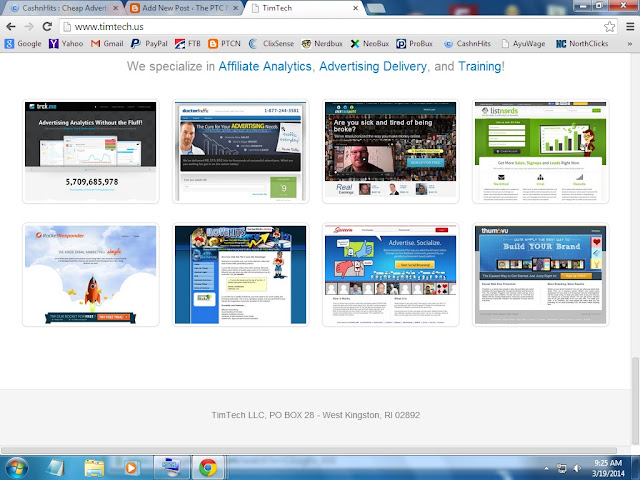Open the doctortraffic site thumbnail

click(240, 151)
